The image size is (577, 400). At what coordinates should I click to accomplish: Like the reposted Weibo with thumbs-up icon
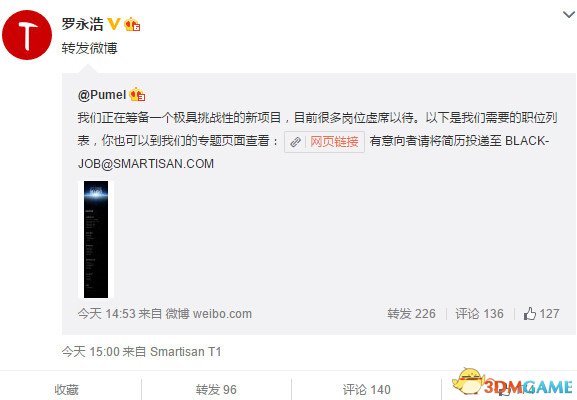tap(541, 314)
